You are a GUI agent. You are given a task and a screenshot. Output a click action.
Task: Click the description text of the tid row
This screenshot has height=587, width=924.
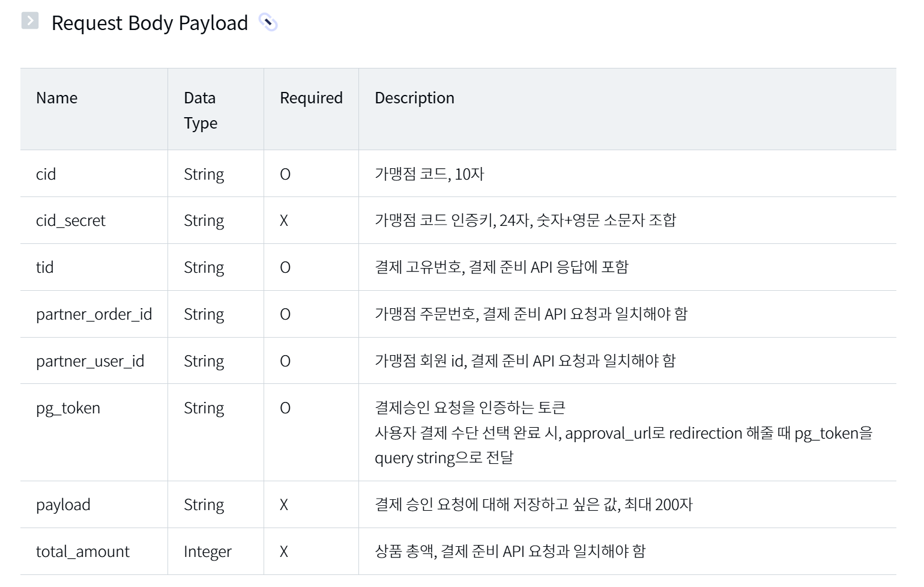(x=501, y=267)
